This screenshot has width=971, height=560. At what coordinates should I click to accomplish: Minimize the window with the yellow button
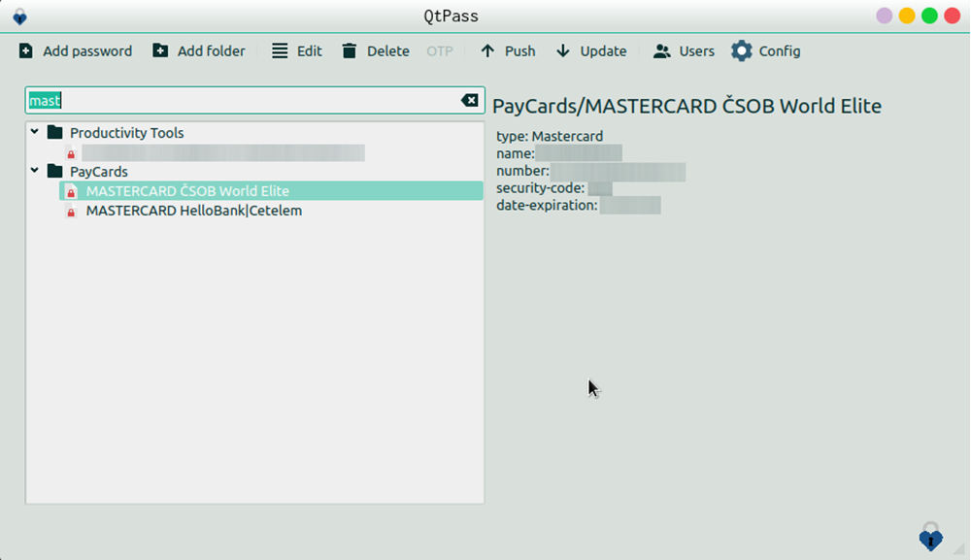tap(907, 16)
